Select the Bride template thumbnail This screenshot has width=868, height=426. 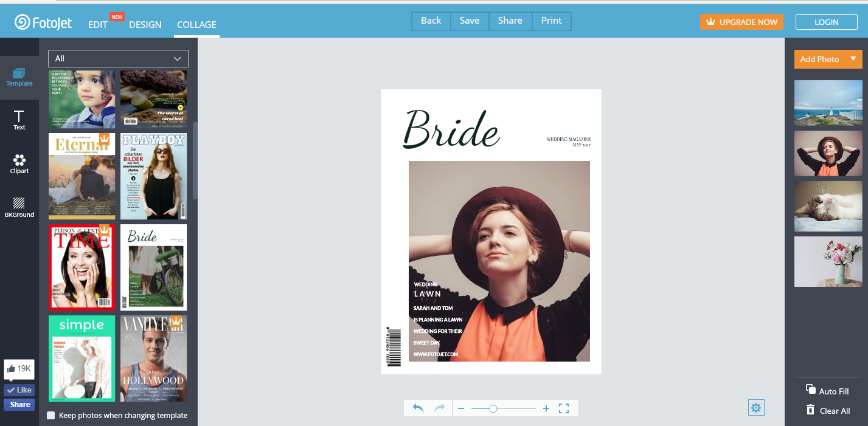(153, 267)
